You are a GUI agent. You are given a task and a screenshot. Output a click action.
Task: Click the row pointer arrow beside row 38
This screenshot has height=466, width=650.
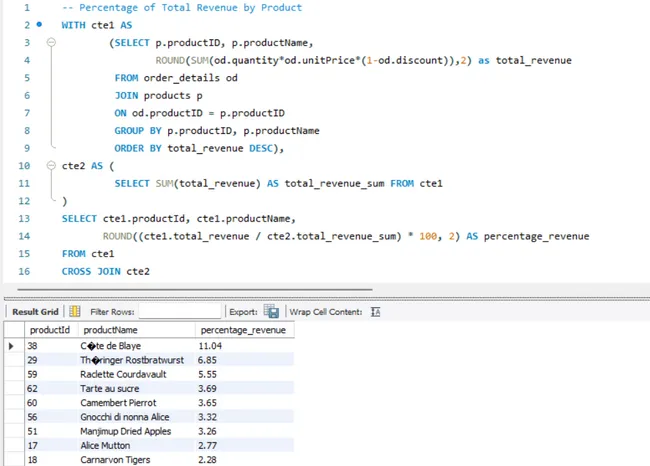11,346
